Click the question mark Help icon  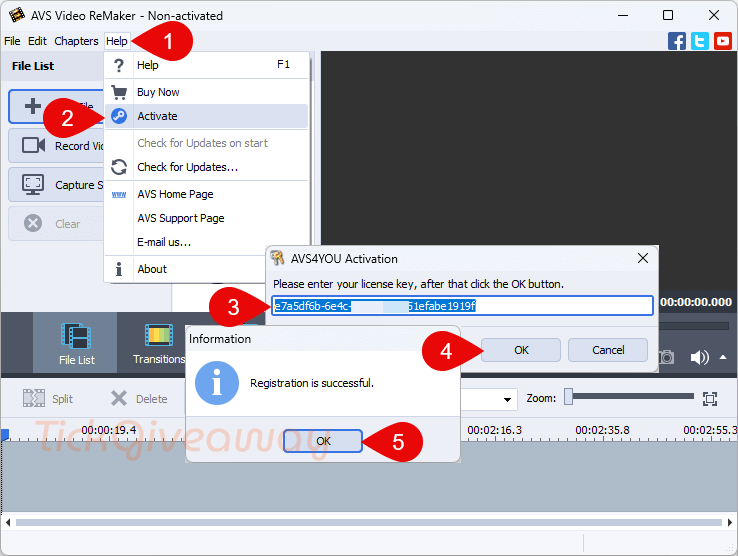119,65
